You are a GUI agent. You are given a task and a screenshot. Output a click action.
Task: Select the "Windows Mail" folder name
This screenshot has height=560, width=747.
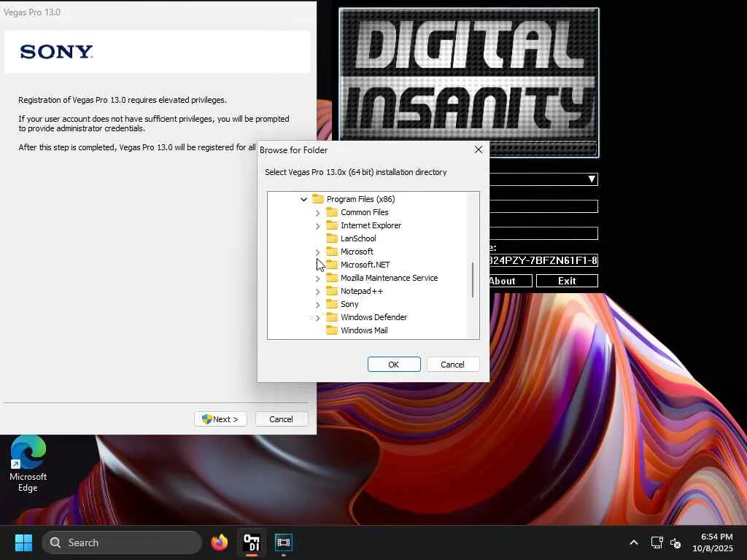click(x=364, y=330)
